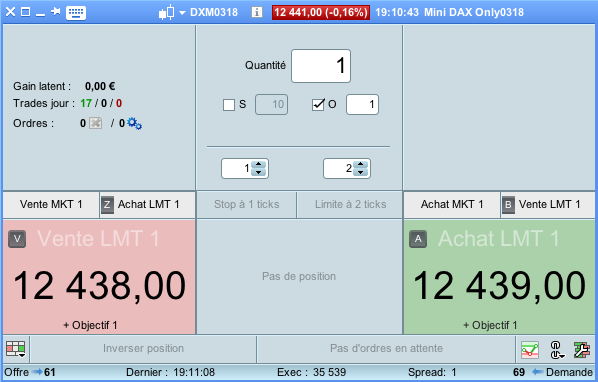Minimize the window with the underscore icon
The width and height of the screenshot is (598, 382).
[x=40, y=14]
